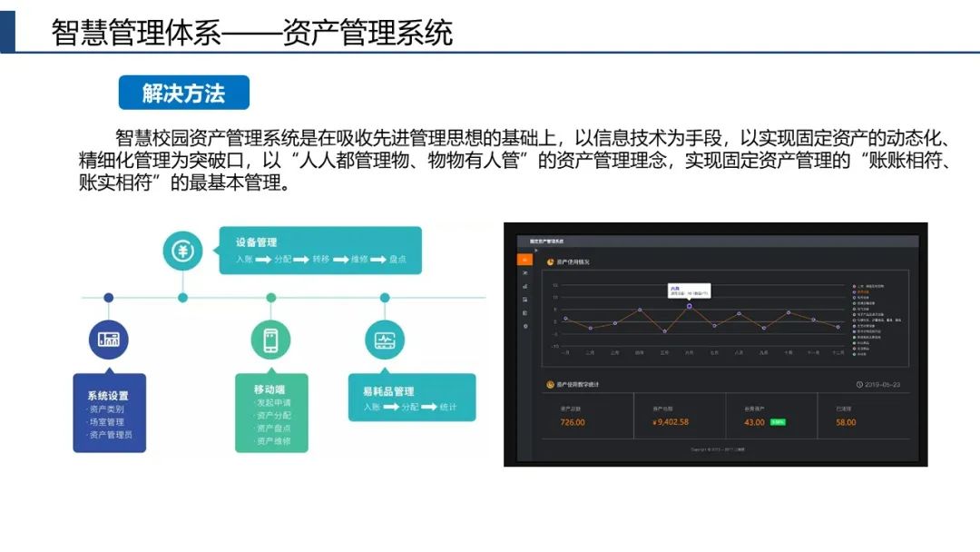Click 资产分配 in the 移动端 box
This screenshot has width=980, height=552.
click(272, 415)
